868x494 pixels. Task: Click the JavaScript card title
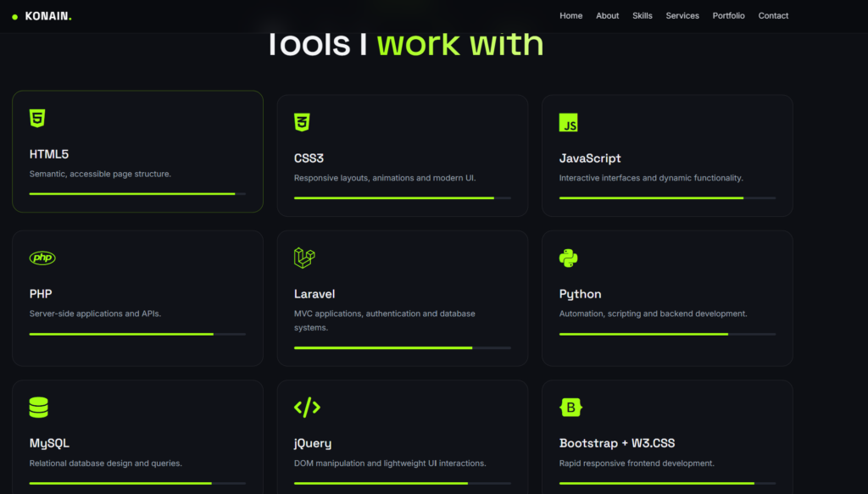pyautogui.click(x=590, y=158)
